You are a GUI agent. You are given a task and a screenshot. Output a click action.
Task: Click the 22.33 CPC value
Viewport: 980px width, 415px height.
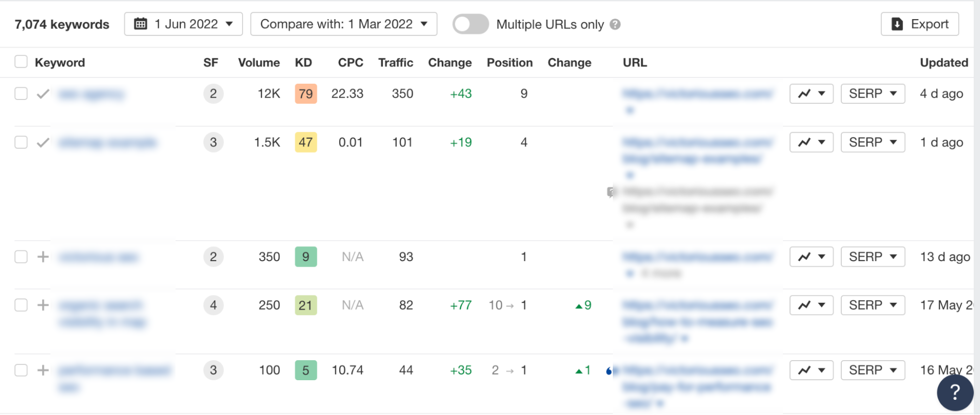(x=347, y=94)
